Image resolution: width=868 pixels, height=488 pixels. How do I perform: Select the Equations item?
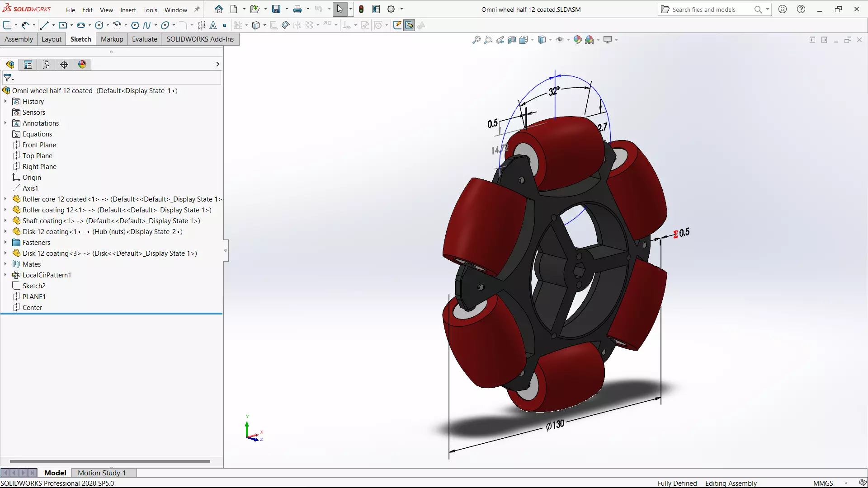tap(37, 134)
